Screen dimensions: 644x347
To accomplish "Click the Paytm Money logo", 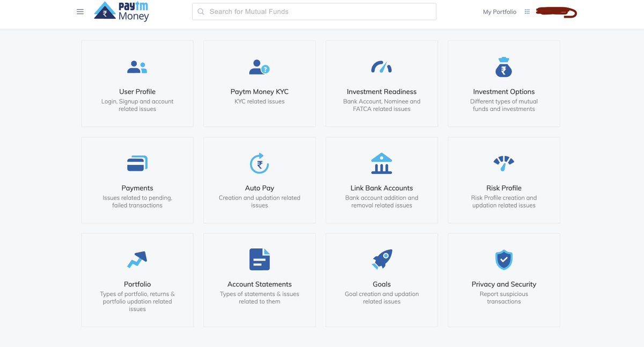I will 121,11.
